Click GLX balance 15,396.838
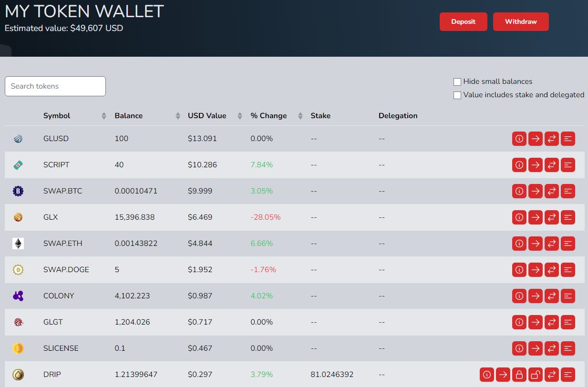The width and height of the screenshot is (588, 387). point(134,217)
